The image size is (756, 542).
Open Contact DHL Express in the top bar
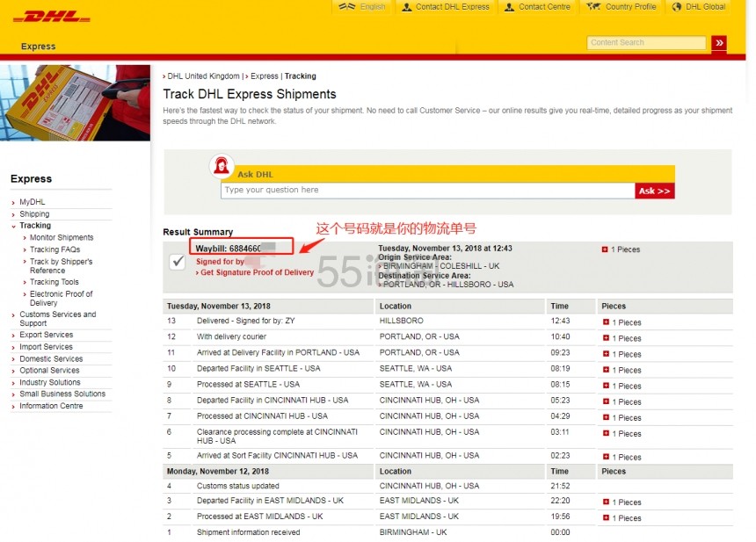452,7
